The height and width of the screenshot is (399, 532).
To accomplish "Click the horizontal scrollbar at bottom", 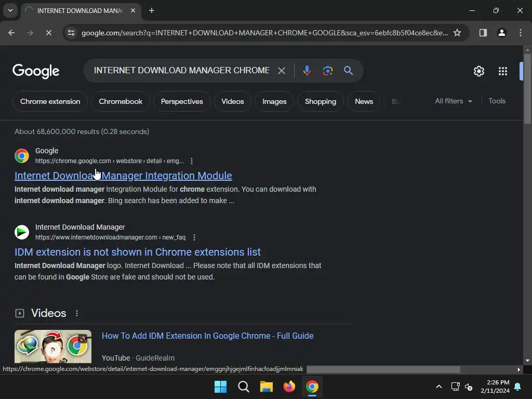I will pos(383,369).
